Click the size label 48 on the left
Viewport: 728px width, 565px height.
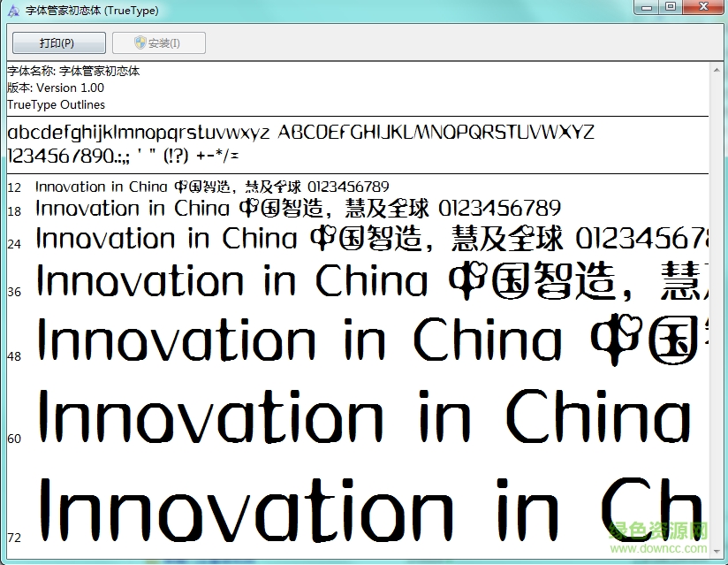click(13, 356)
